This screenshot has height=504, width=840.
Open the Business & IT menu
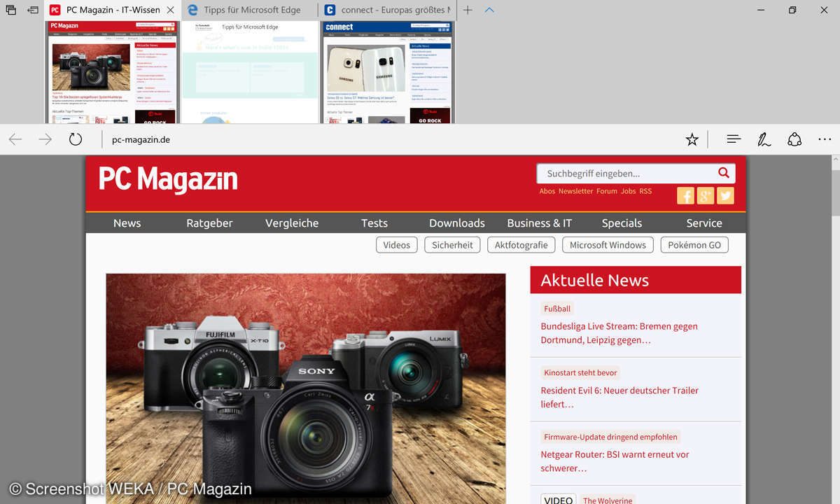540,223
